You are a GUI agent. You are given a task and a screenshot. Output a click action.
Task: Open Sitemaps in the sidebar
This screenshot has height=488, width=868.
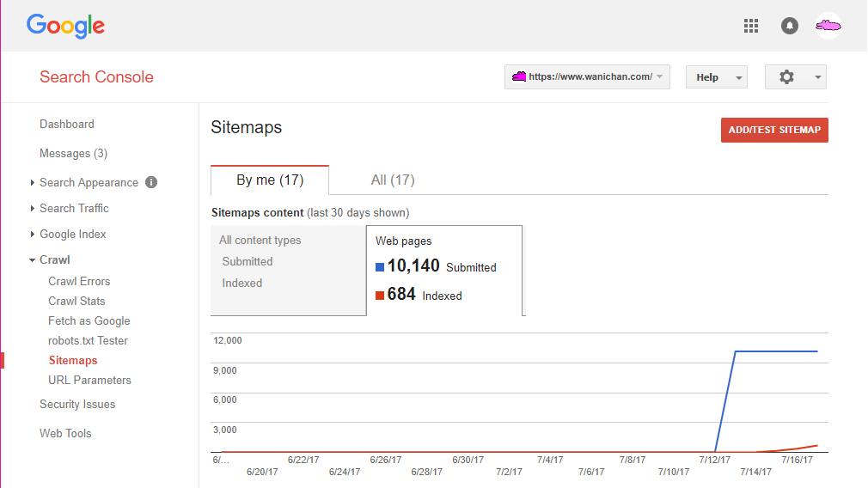73,360
